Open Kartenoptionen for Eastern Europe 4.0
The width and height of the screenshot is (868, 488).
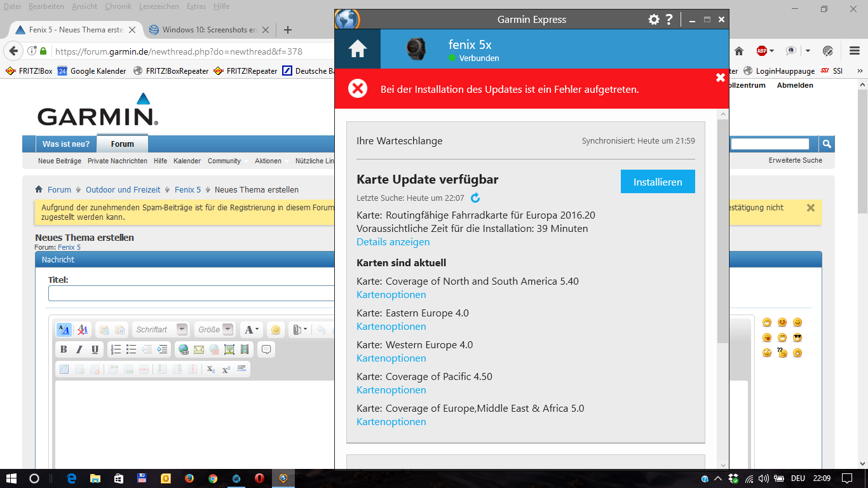[x=391, y=327]
